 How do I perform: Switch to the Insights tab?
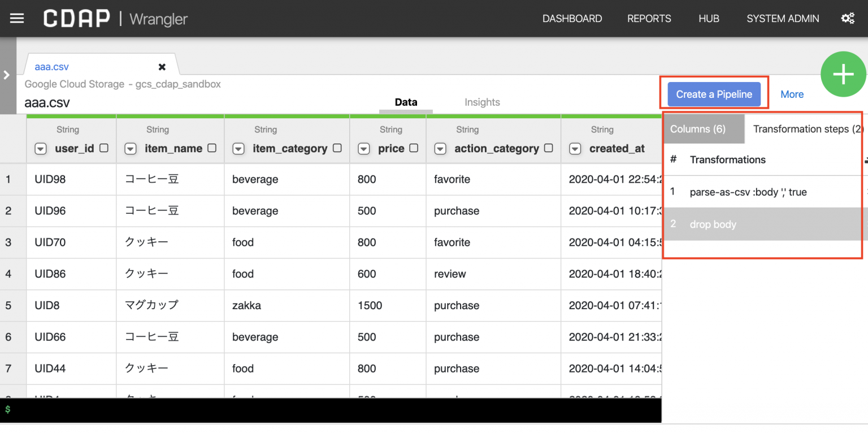482,102
